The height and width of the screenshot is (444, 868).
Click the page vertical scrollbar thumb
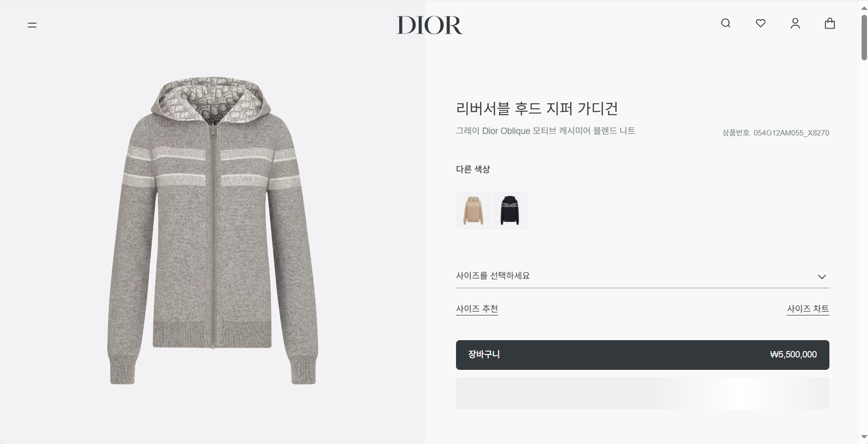(864, 38)
